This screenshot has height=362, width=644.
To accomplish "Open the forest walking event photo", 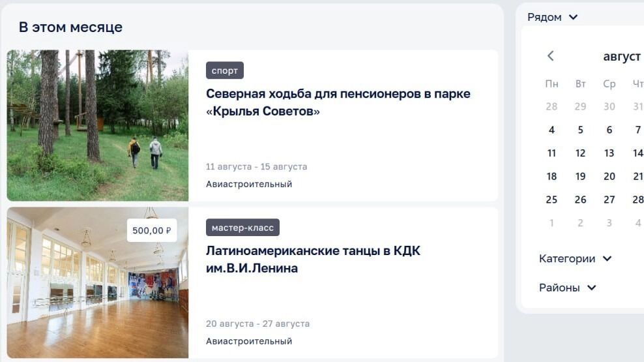I will click(98, 125).
